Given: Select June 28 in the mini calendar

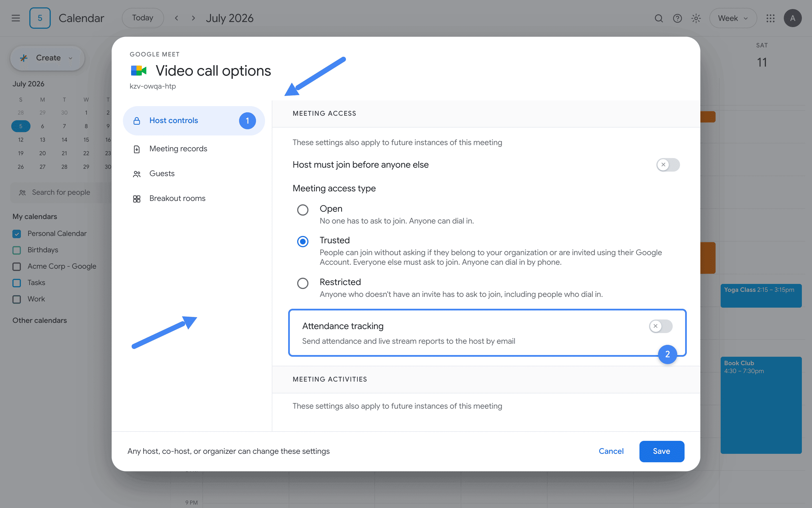Looking at the screenshot, I should (21, 113).
